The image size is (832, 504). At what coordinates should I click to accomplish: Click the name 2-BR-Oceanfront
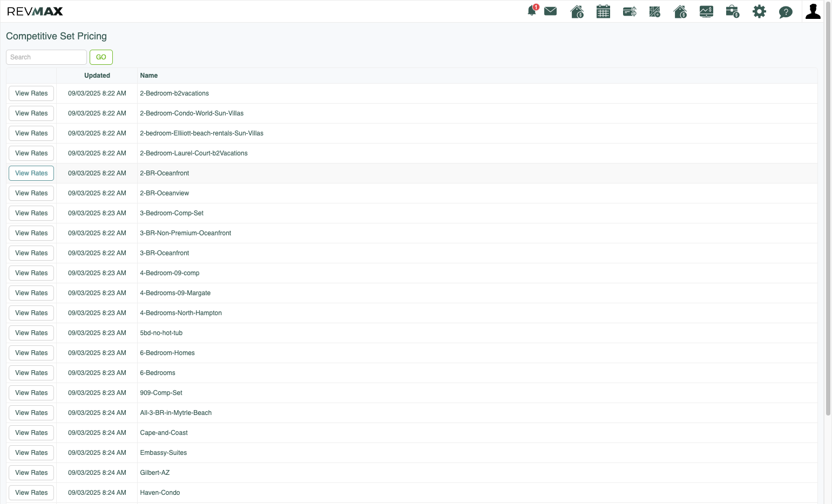165,173
